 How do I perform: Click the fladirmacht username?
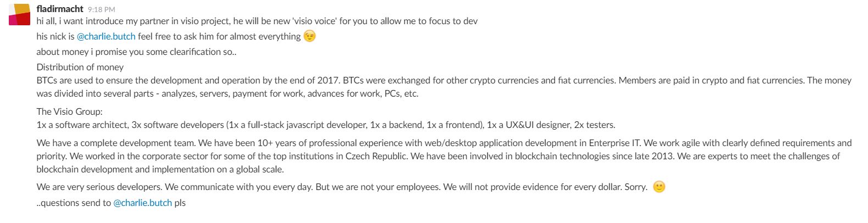click(x=60, y=9)
